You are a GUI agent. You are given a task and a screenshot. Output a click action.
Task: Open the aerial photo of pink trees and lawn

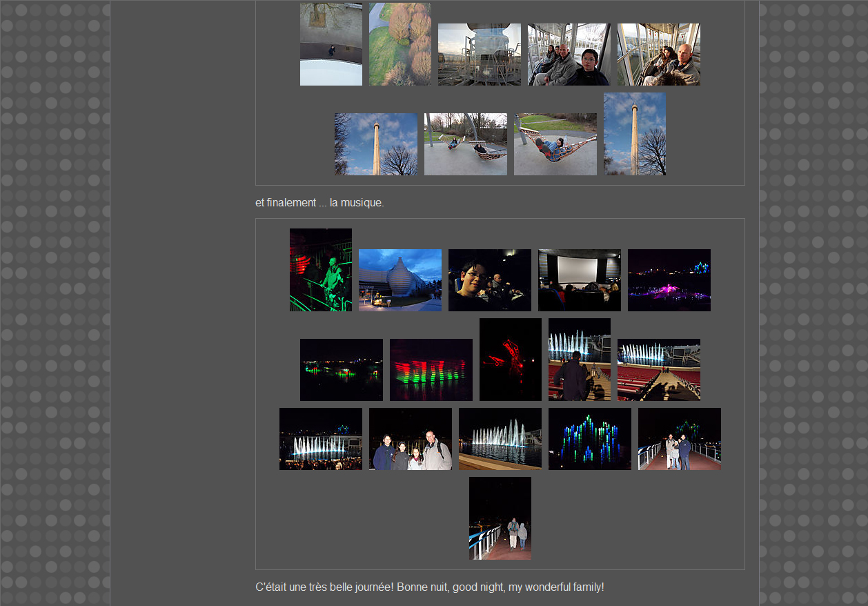point(400,44)
